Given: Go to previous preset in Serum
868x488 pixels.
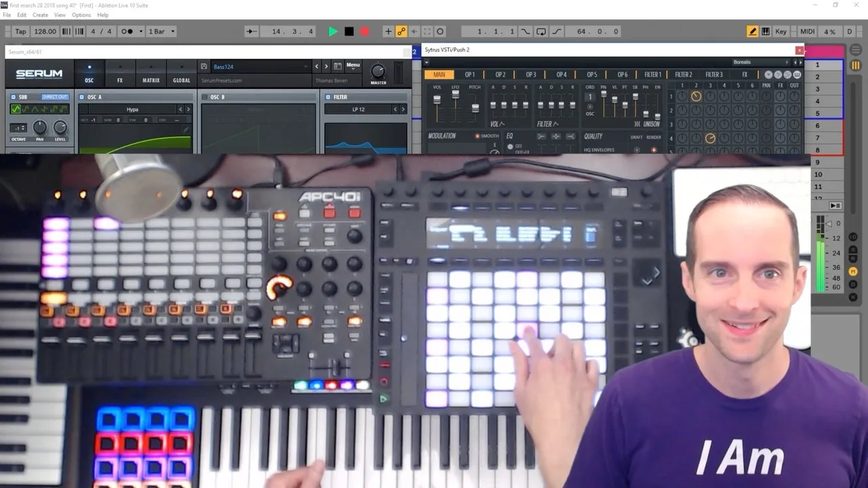Looking at the screenshot, I should (x=317, y=66).
